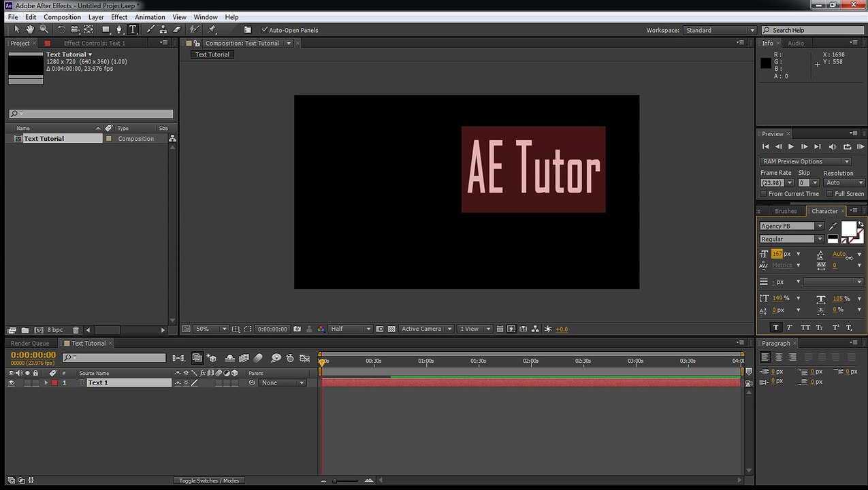Expand the Text 1 layer properties
This screenshot has width=868, height=490.
[46, 382]
